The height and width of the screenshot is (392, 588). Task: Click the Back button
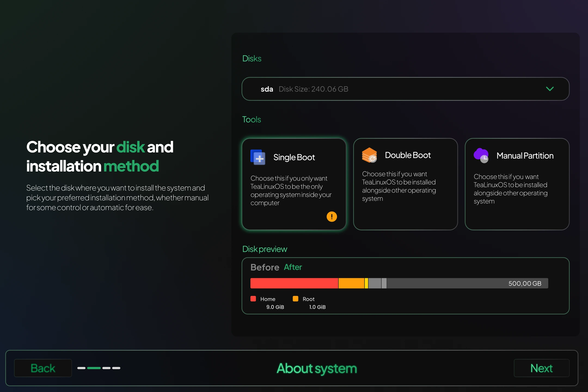tap(43, 368)
